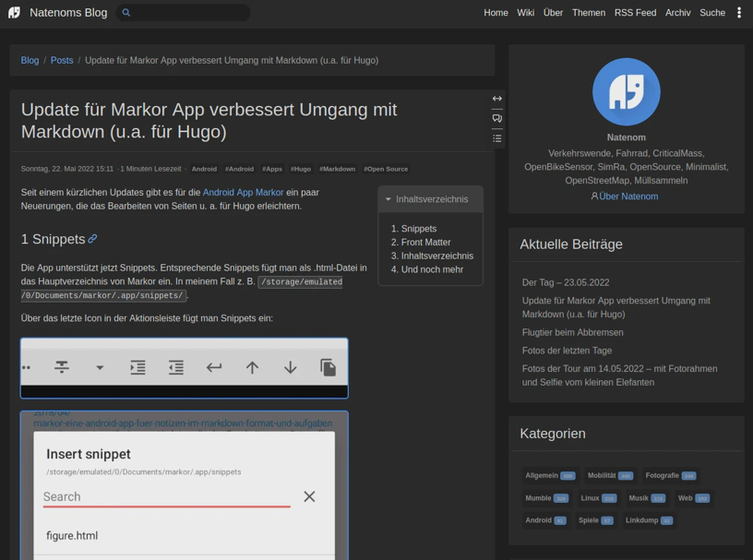The width and height of the screenshot is (753, 560).
Task: Open the Insert snippet dialog screenshot
Action: (185, 485)
